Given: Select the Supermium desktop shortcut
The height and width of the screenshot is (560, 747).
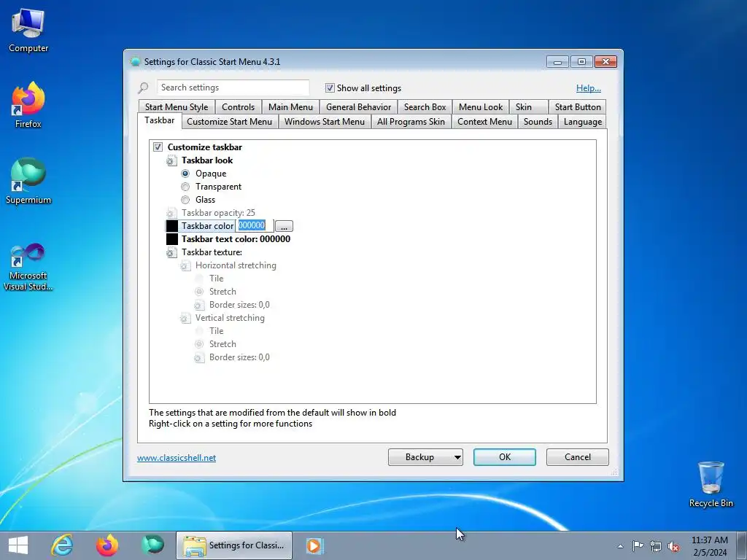Looking at the screenshot, I should coord(28,181).
